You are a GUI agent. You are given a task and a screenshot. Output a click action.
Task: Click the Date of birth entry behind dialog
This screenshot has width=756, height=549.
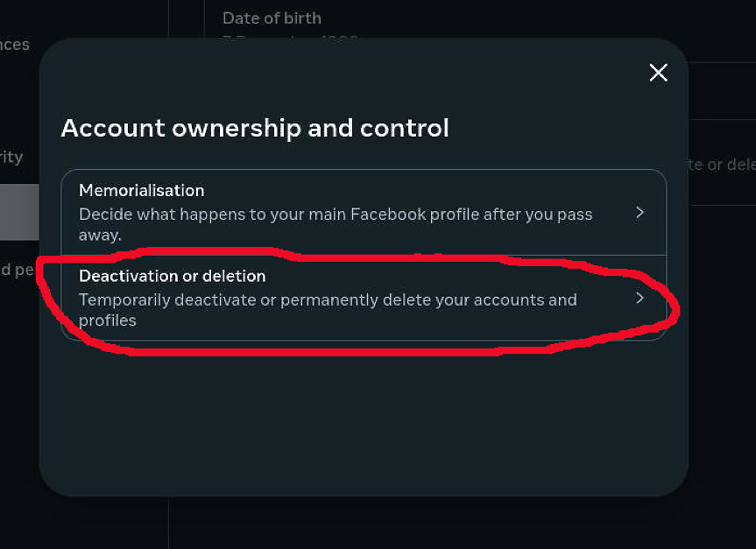[272, 18]
